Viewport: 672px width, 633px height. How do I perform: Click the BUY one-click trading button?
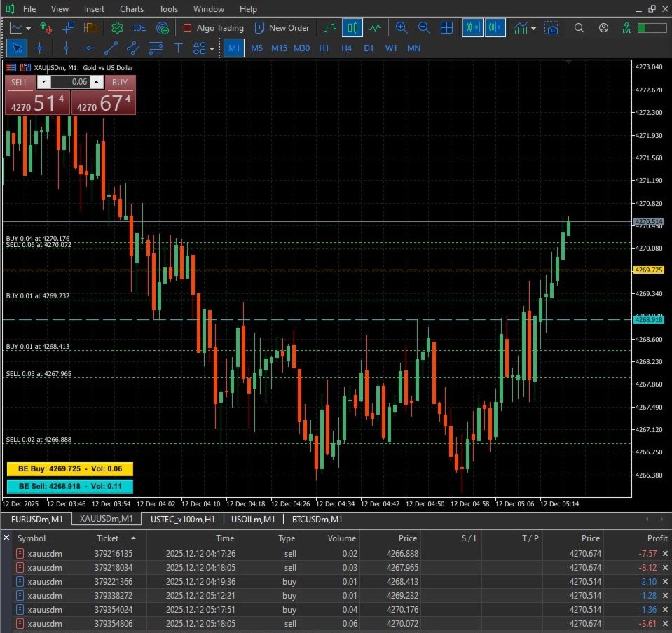pos(120,82)
